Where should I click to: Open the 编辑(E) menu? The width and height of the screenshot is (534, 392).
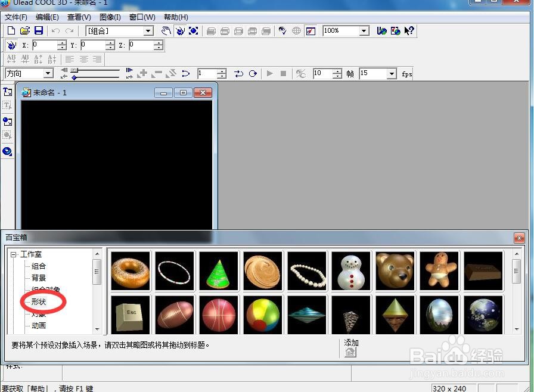click(47, 17)
